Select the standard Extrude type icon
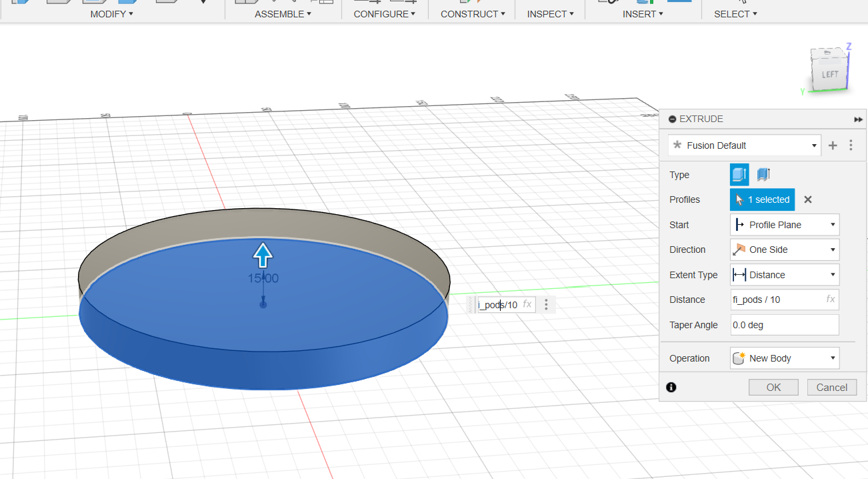 pyautogui.click(x=739, y=175)
